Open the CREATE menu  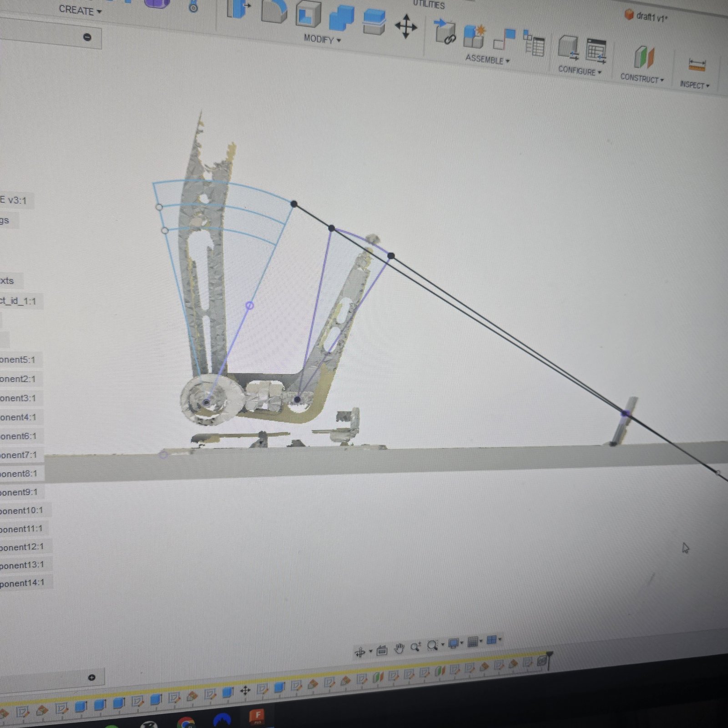click(80, 10)
